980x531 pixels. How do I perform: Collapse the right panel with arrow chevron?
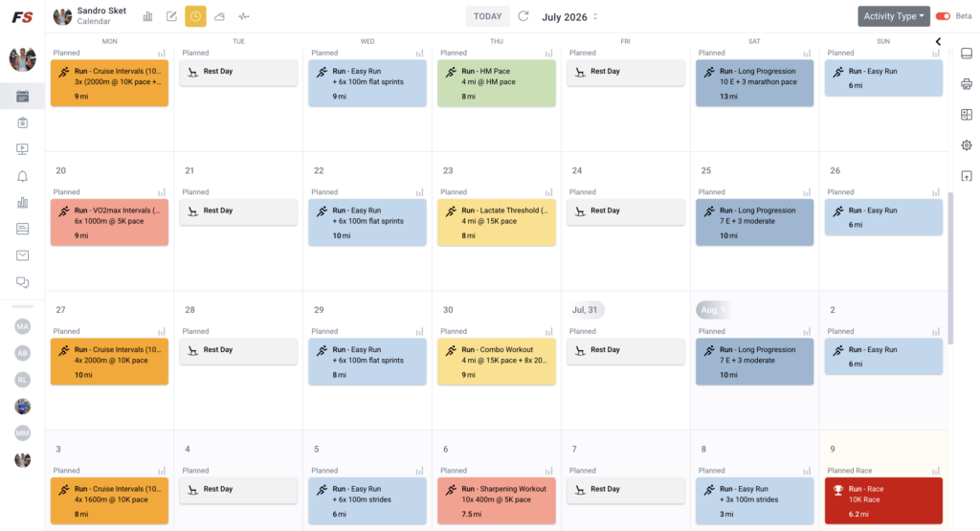pyautogui.click(x=938, y=41)
